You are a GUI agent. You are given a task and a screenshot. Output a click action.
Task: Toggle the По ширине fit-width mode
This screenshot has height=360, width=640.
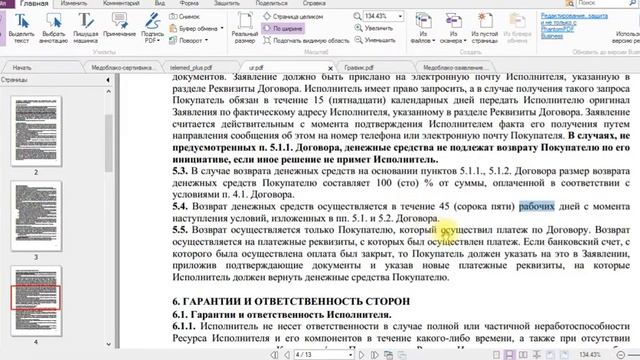283,29
